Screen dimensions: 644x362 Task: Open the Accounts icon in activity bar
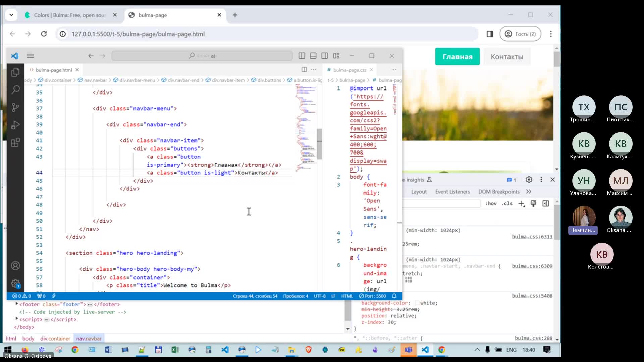click(15, 266)
